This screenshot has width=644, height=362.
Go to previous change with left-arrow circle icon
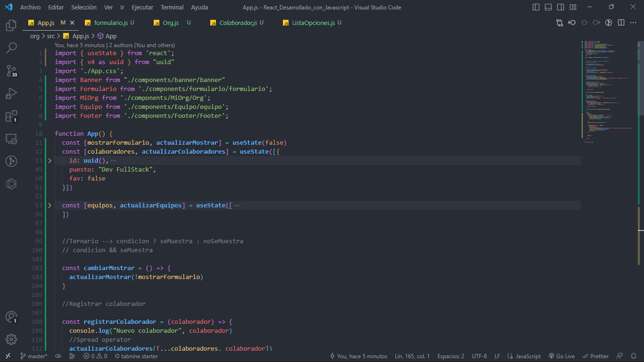click(x=572, y=23)
